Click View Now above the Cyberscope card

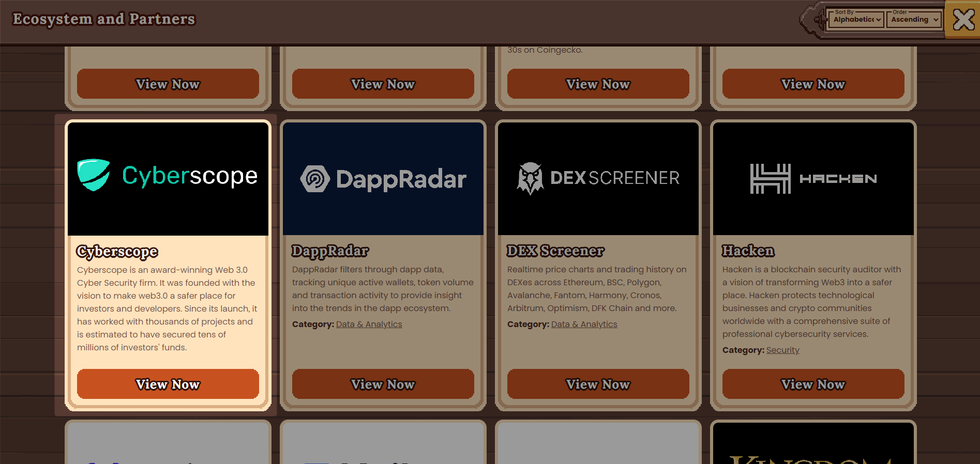click(168, 84)
